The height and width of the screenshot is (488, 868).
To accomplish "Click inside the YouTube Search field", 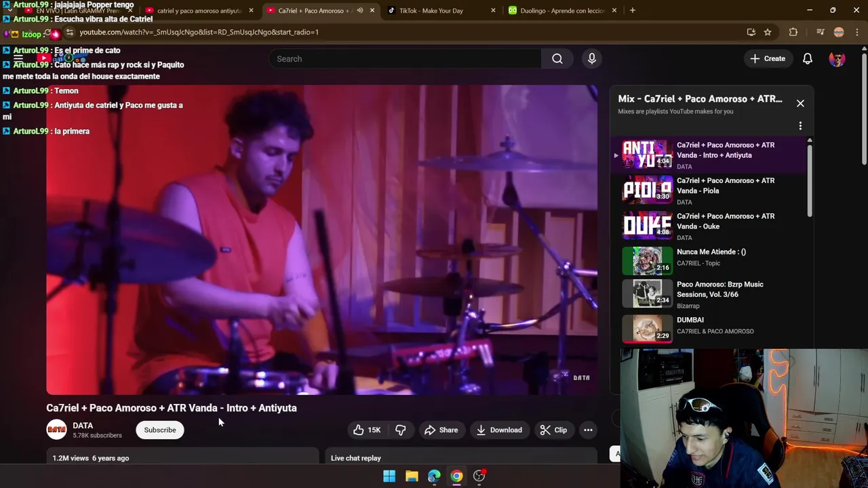I will [x=405, y=59].
